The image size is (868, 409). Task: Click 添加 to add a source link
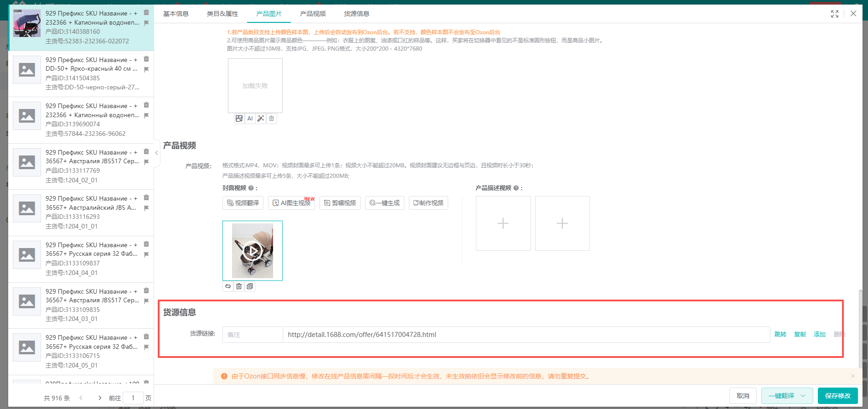click(x=820, y=334)
